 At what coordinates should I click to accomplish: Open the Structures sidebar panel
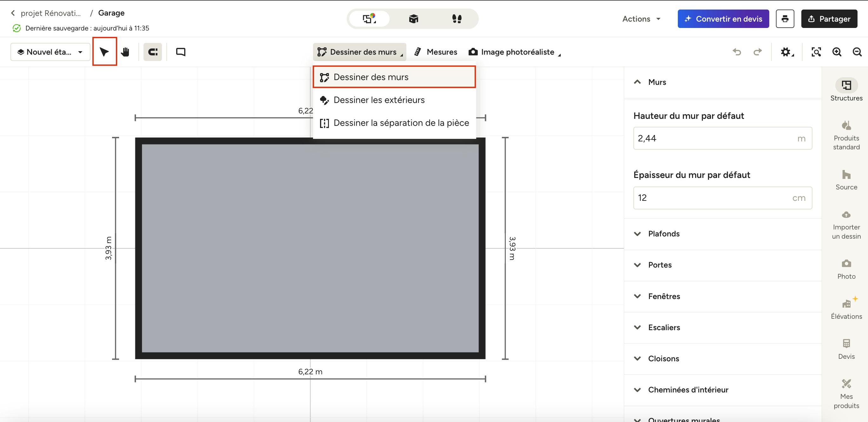tap(846, 90)
